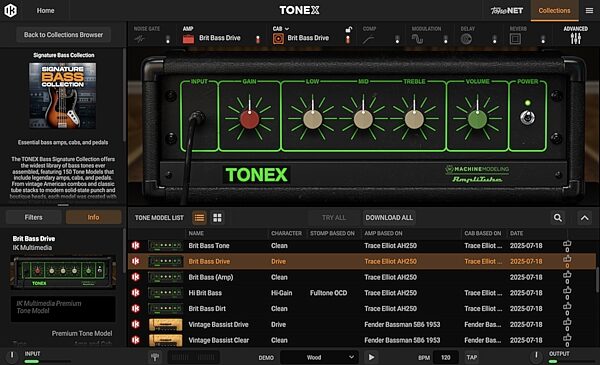Click the Download All button
Screen dimensions: 600x365
click(x=389, y=218)
